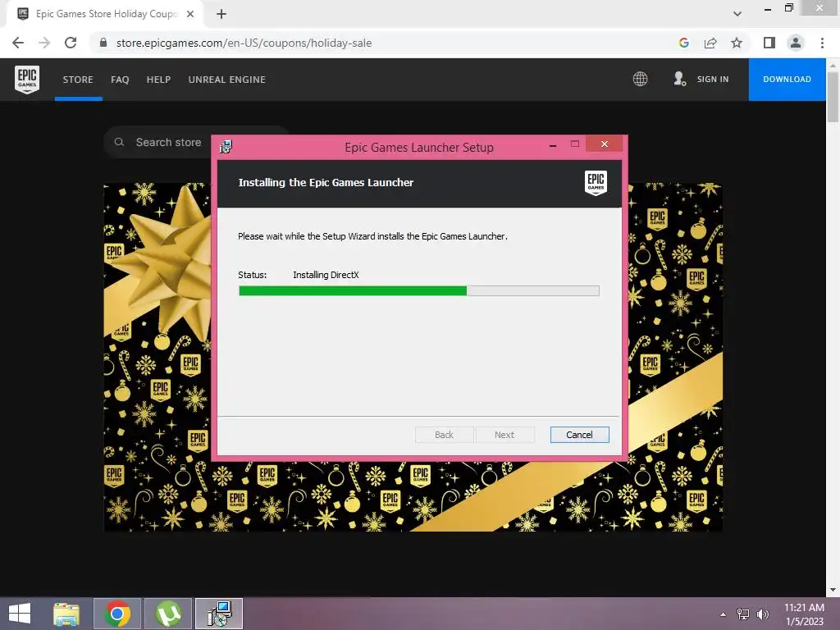Click the page vertical scrollbar thumb
This screenshot has height=630, width=840.
(x=833, y=97)
